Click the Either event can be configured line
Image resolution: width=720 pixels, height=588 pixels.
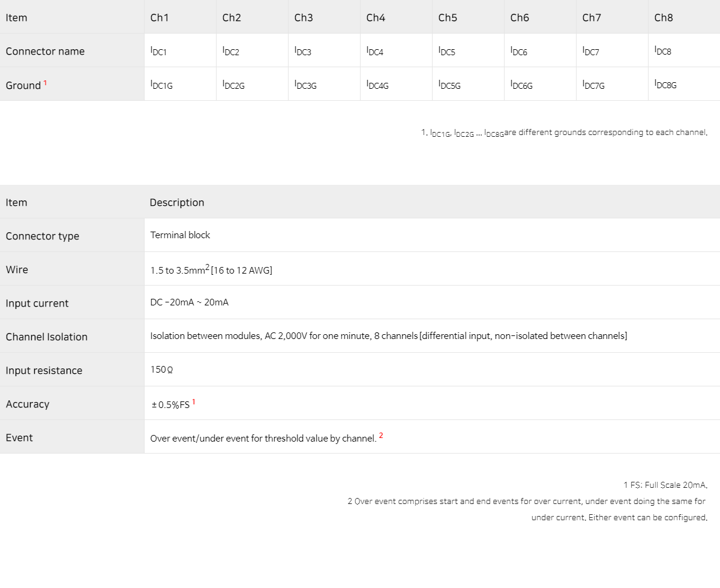pyautogui.click(x=620, y=517)
